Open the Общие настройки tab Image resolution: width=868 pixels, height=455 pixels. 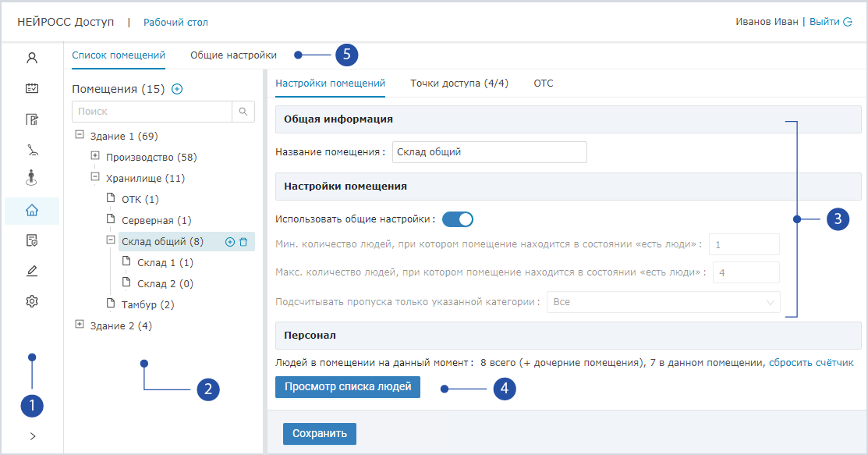(x=233, y=55)
